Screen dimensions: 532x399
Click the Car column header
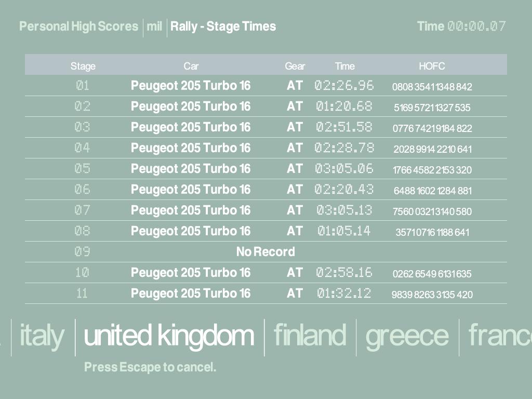tap(191, 66)
